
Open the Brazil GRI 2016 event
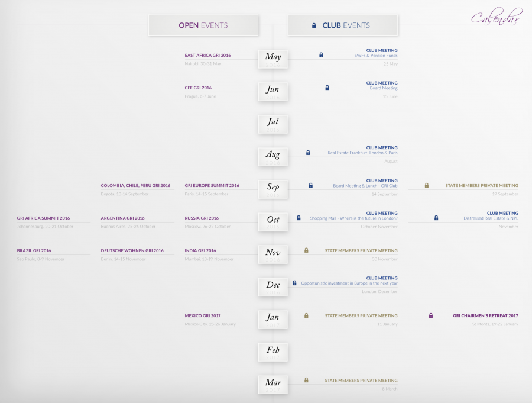click(34, 251)
